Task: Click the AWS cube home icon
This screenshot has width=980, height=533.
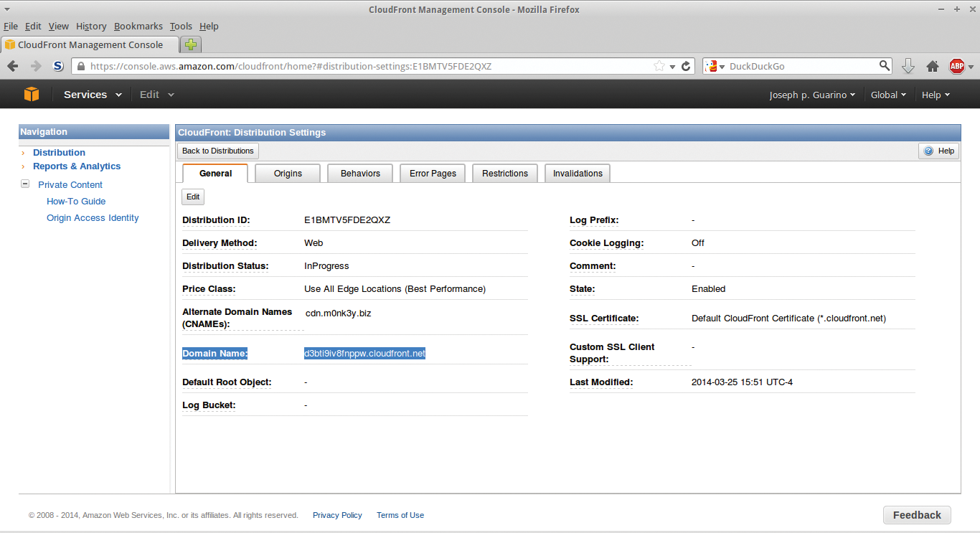Action: click(32, 95)
